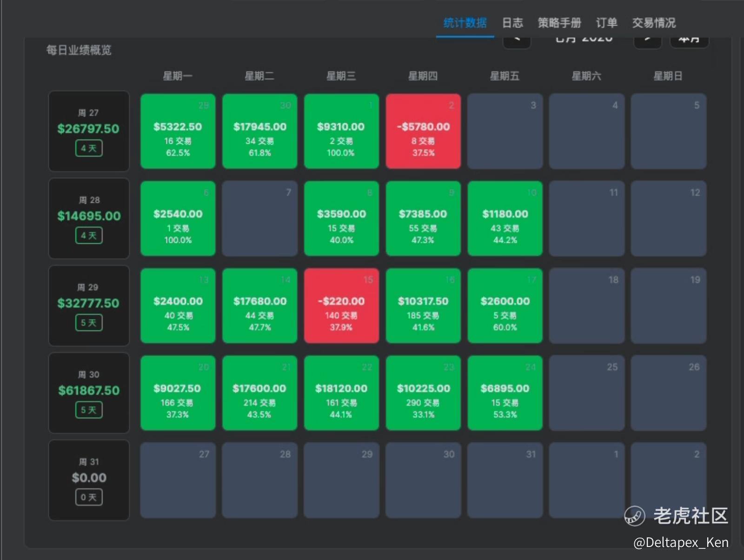Select the day cell showing $18120.00
The width and height of the screenshot is (744, 560).
341,393
